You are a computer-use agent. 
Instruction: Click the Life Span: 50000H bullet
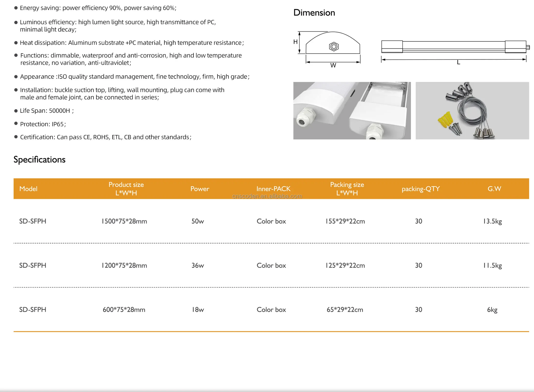[x=46, y=111]
